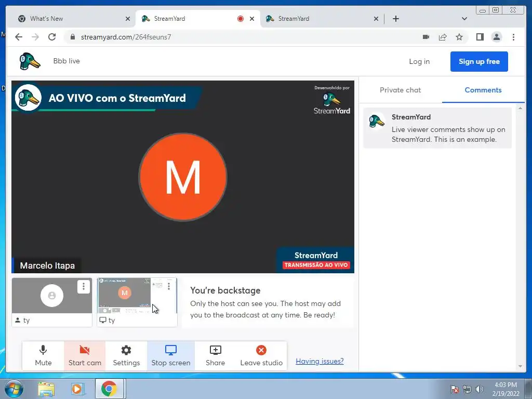Screen dimensions: 532x399
Task: Mute the microphone
Action: point(43,355)
